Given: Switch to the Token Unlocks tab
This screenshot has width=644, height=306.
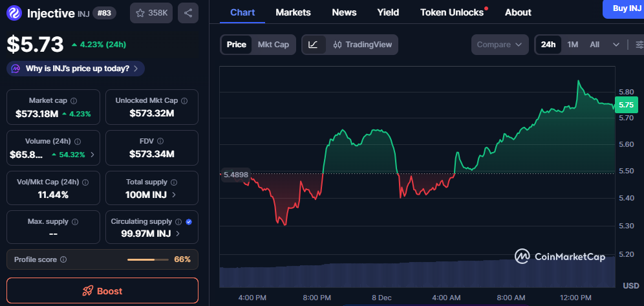Looking at the screenshot, I should point(451,12).
